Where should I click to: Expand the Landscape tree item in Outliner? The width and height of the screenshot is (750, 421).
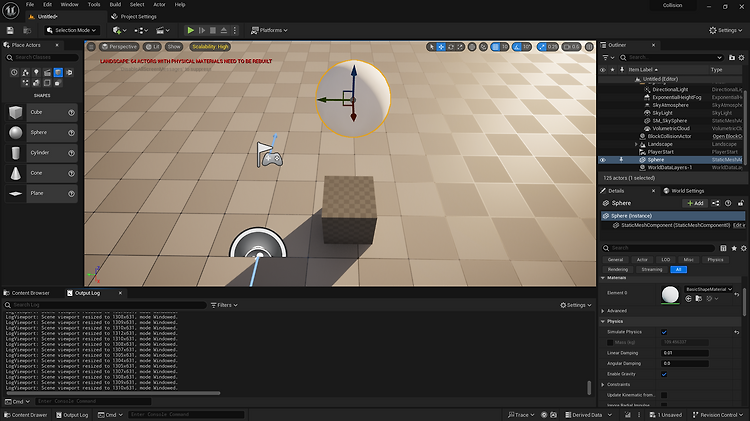pyautogui.click(x=636, y=144)
